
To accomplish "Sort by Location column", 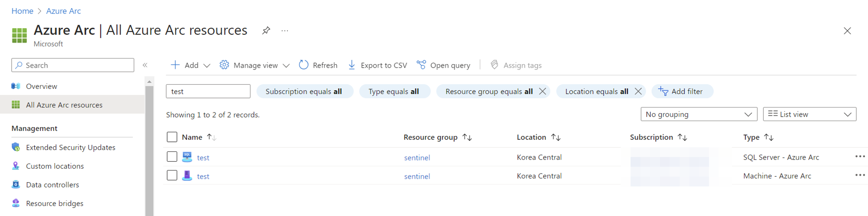I will pos(539,137).
